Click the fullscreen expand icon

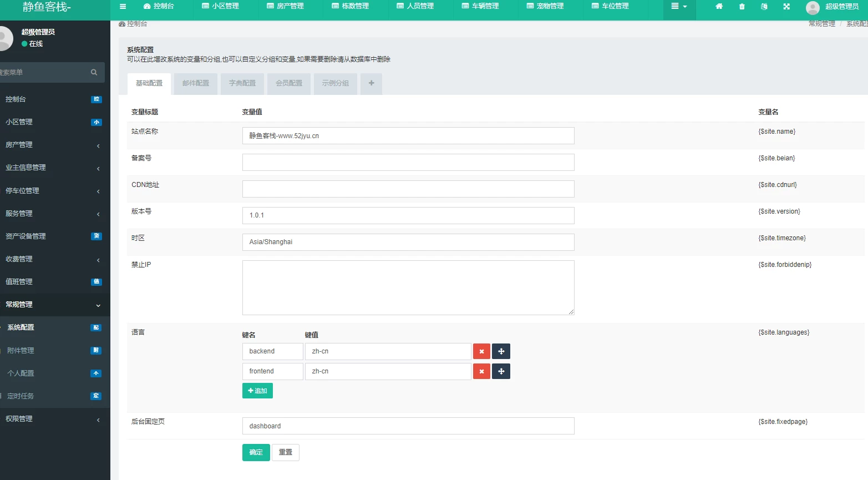point(786,7)
